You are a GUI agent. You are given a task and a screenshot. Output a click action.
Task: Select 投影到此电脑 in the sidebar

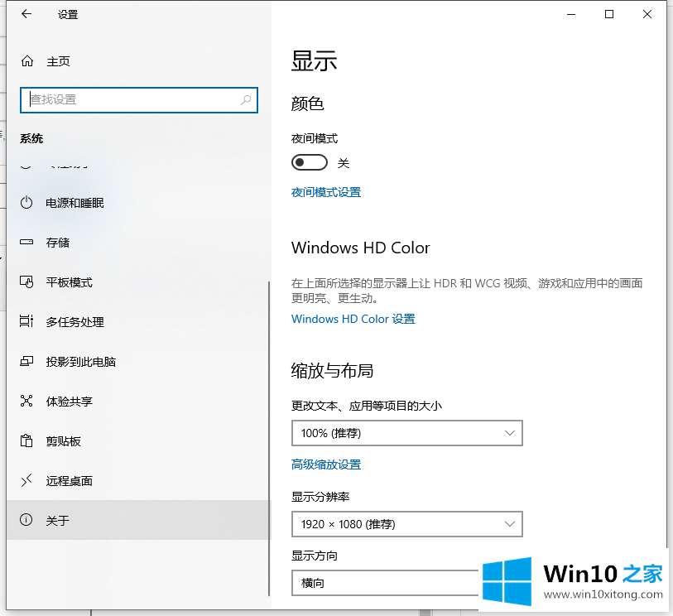pyautogui.click(x=137, y=362)
